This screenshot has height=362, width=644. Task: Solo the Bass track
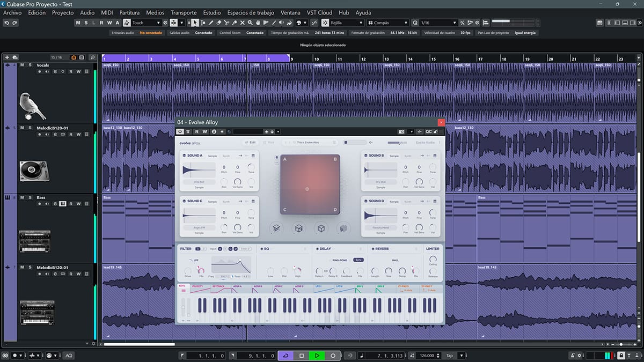pyautogui.click(x=30, y=197)
